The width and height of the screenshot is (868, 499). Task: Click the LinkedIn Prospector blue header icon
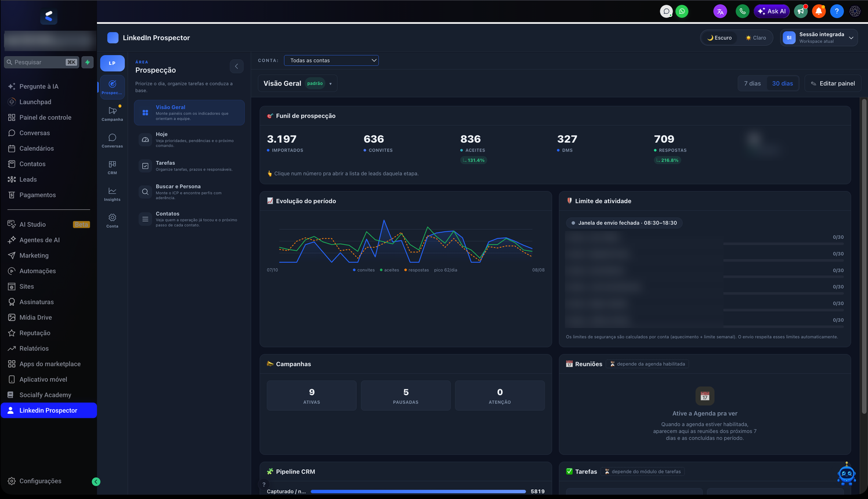click(x=113, y=38)
